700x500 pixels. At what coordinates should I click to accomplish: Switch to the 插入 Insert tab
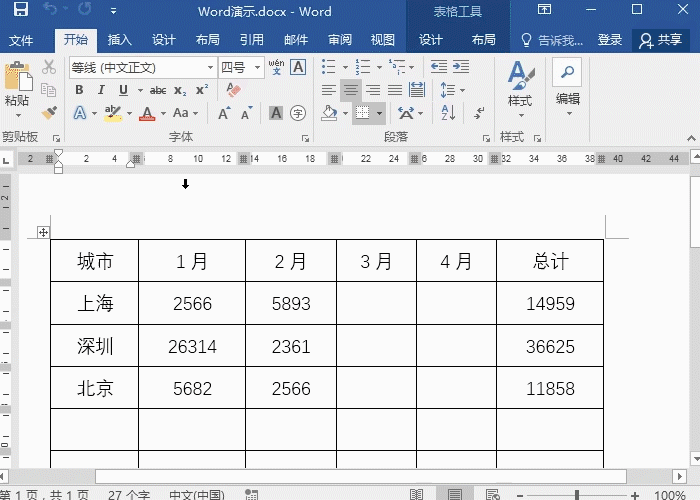click(119, 40)
